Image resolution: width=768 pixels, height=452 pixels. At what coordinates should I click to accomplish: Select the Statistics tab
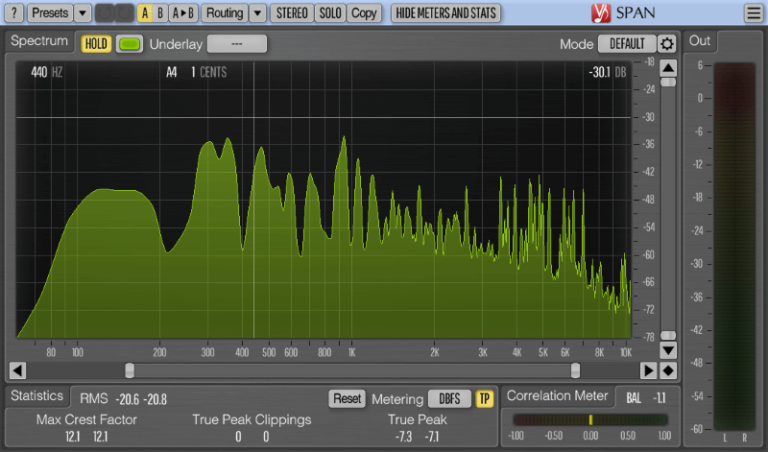(x=37, y=397)
